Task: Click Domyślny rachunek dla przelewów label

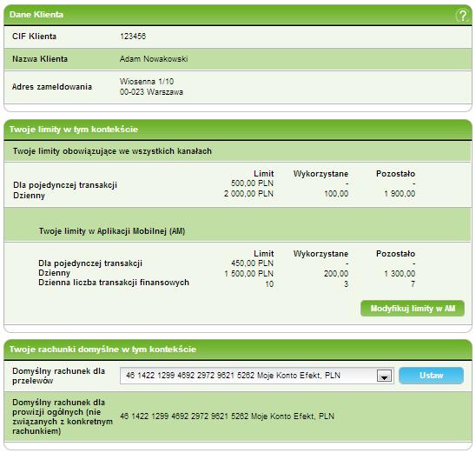Action: point(58,376)
